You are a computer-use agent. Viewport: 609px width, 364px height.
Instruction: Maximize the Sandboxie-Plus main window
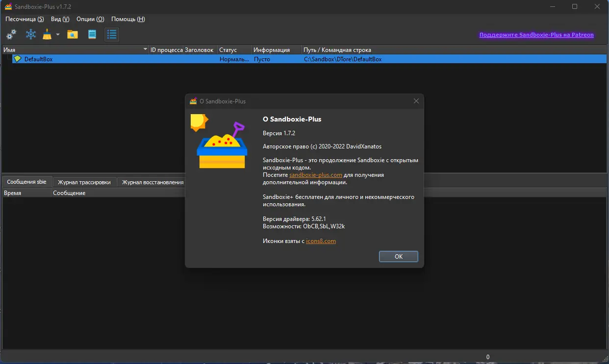(574, 6)
